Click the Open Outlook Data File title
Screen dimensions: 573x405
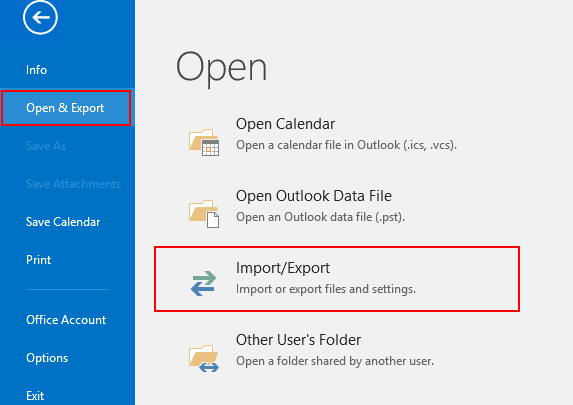(x=314, y=196)
